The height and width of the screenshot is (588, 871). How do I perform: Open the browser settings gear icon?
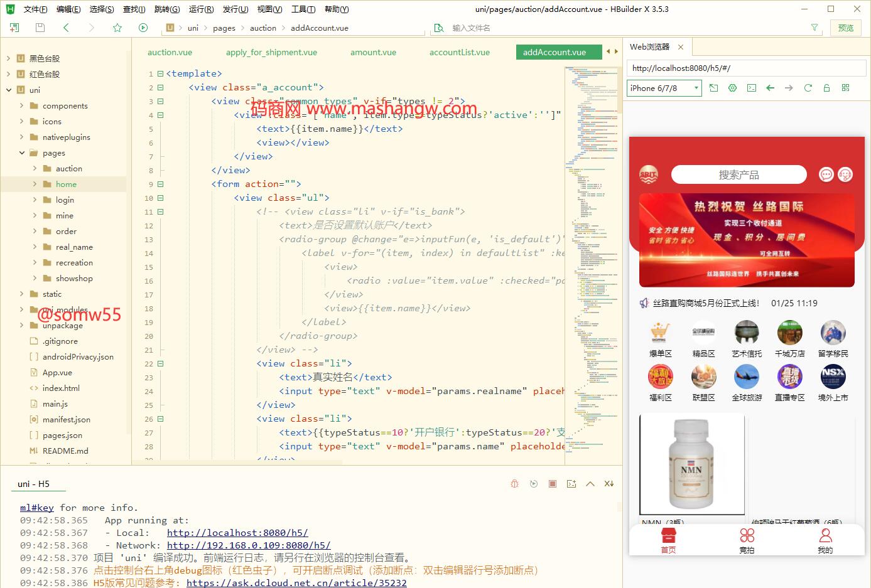tap(732, 88)
